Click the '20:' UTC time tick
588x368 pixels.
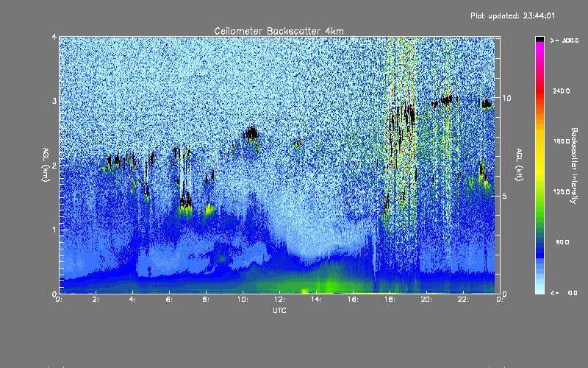[x=427, y=300]
